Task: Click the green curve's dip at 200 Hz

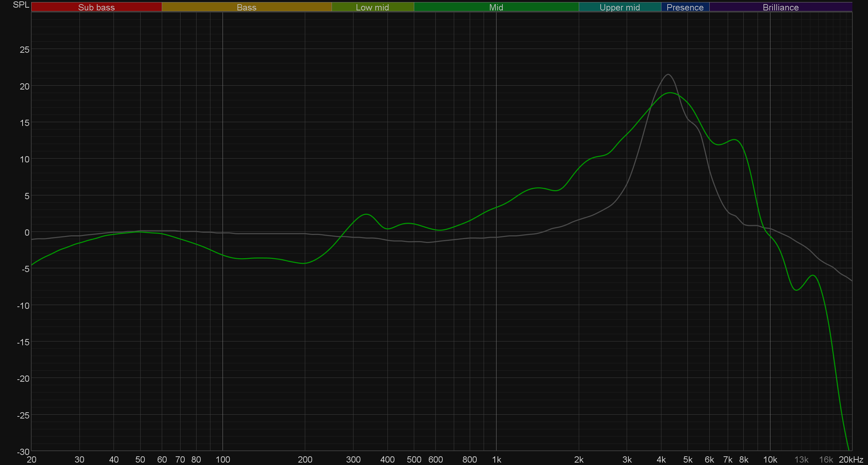Action: (304, 263)
